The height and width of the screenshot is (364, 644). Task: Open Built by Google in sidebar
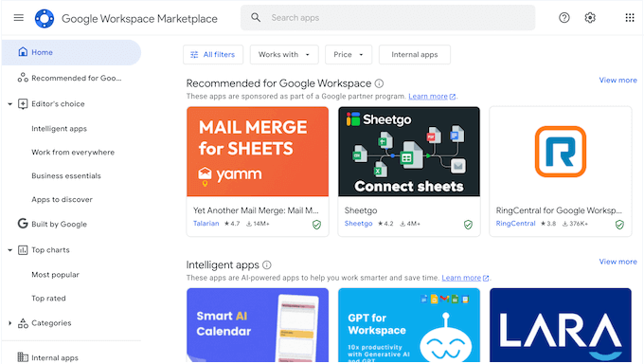(x=59, y=224)
